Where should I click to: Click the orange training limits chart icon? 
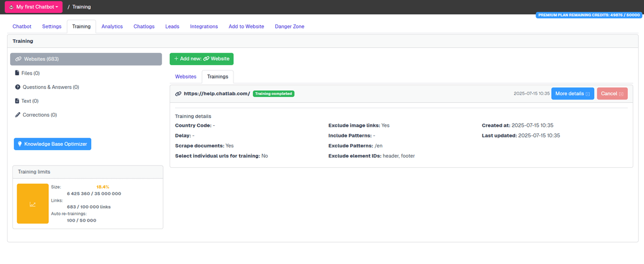(33, 204)
